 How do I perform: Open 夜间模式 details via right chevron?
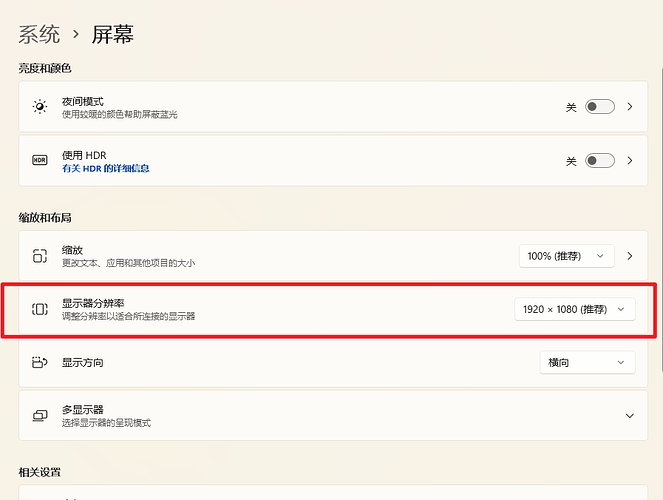click(629, 107)
